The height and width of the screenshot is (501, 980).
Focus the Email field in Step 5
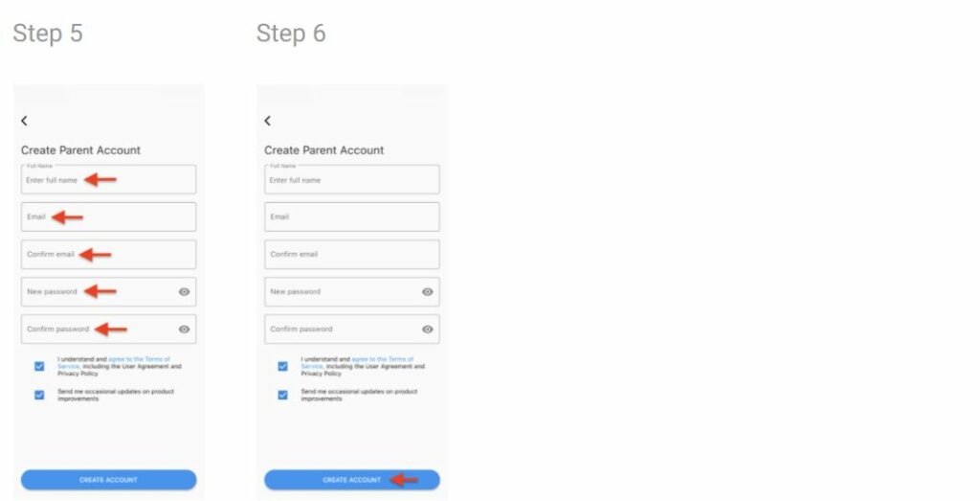(x=109, y=217)
